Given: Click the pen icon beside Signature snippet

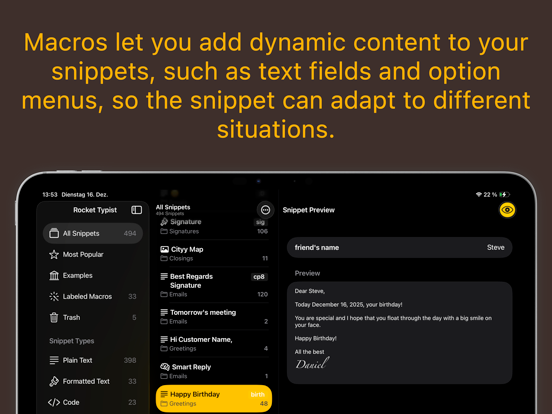Looking at the screenshot, I should 164,221.
